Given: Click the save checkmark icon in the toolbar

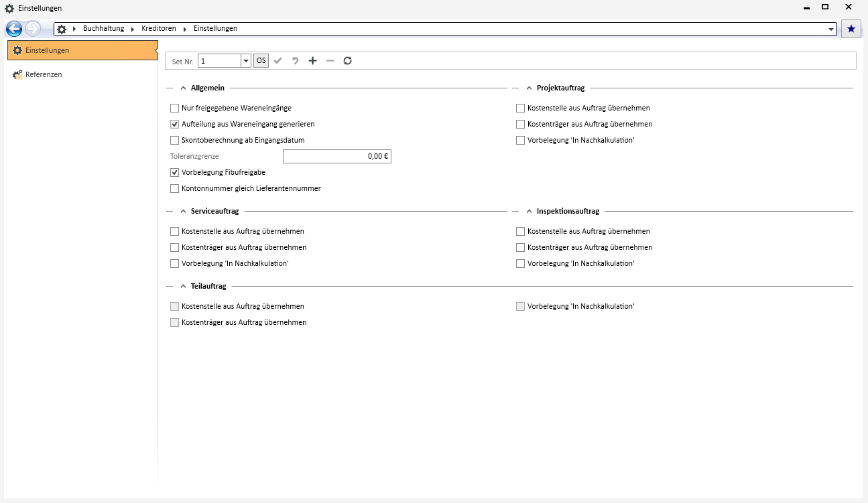Looking at the screenshot, I should click(278, 61).
